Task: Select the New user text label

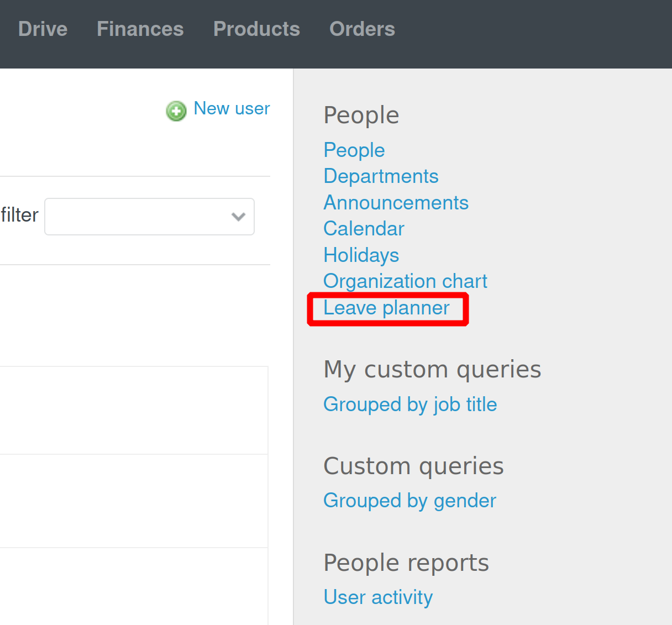Action: point(232,108)
